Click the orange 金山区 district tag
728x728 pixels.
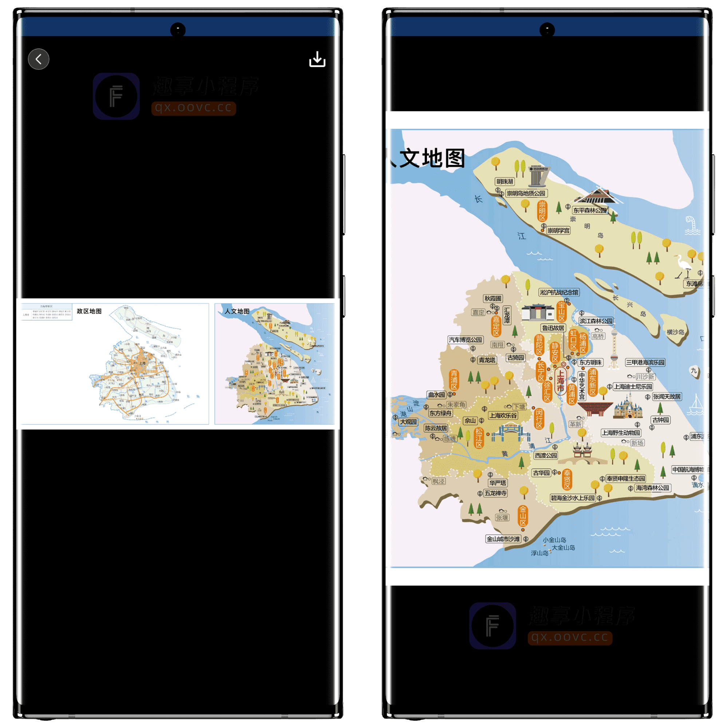click(523, 516)
